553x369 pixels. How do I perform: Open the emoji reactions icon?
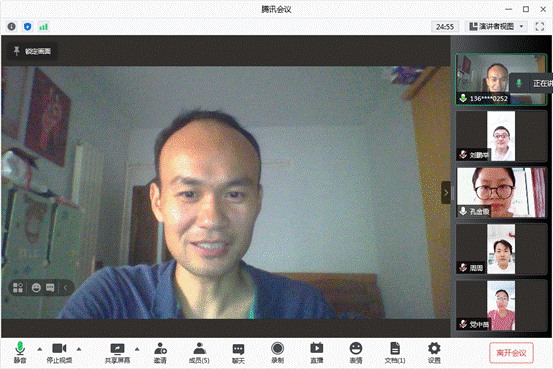[356, 353]
